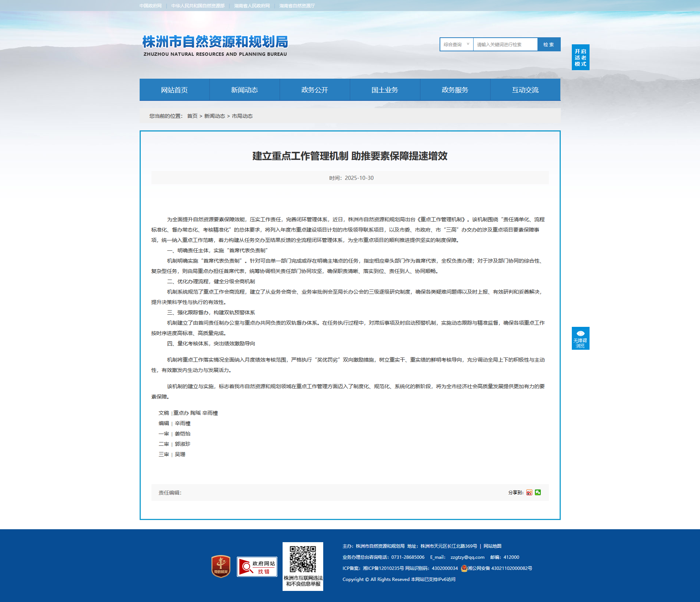
Task: Share article via the WeChat icon
Action: [538, 492]
